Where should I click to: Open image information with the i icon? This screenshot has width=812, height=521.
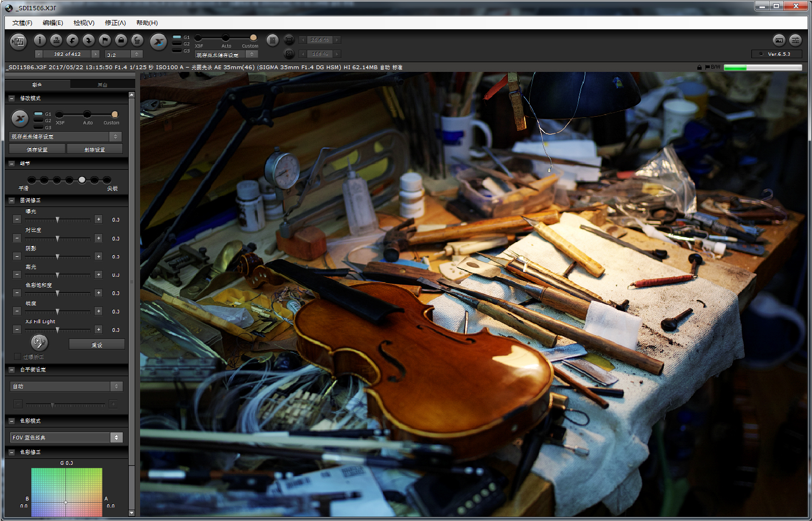pos(39,40)
